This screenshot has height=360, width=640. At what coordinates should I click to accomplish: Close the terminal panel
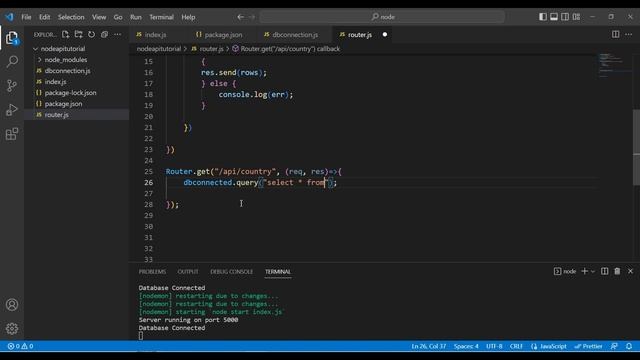[630, 271]
